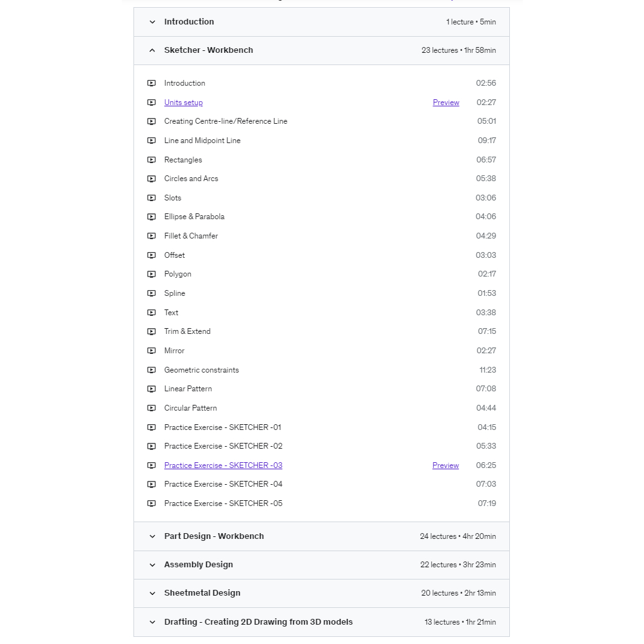Click video icon next to Geometric constraints
This screenshot has height=644, width=644.
point(151,370)
